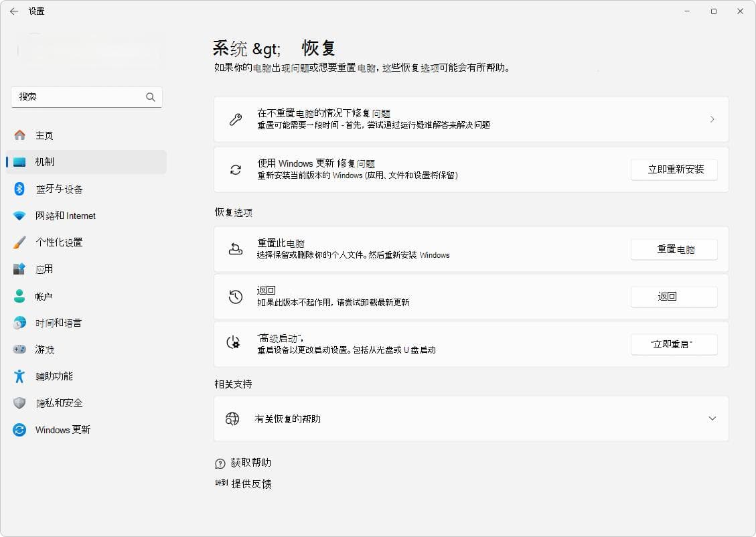The width and height of the screenshot is (756, 537).
Task: Click the 立即重启 button
Action: click(674, 345)
